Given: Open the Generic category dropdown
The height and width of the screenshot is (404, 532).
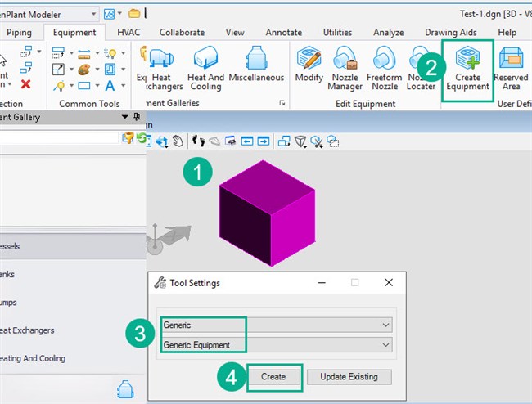Looking at the screenshot, I should coord(277,325).
